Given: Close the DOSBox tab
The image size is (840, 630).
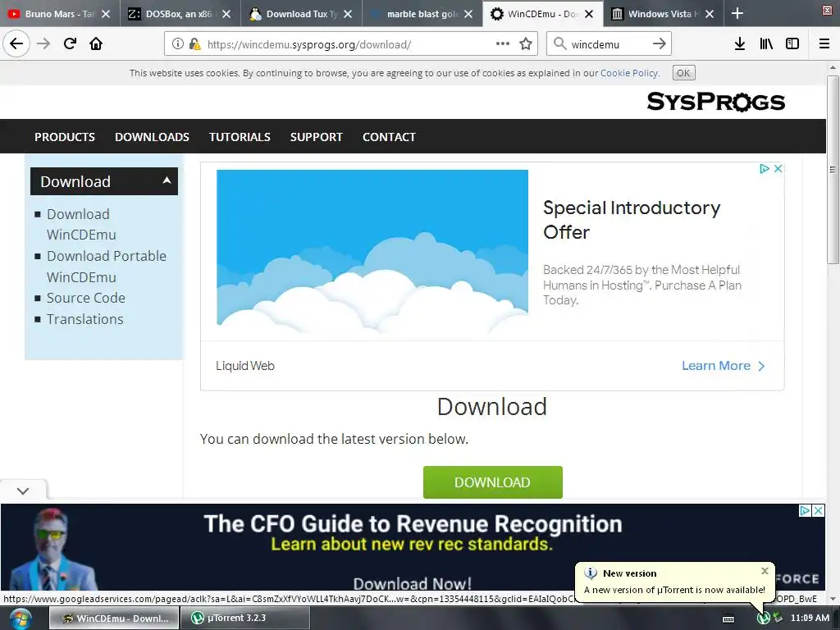Looking at the screenshot, I should [226, 14].
